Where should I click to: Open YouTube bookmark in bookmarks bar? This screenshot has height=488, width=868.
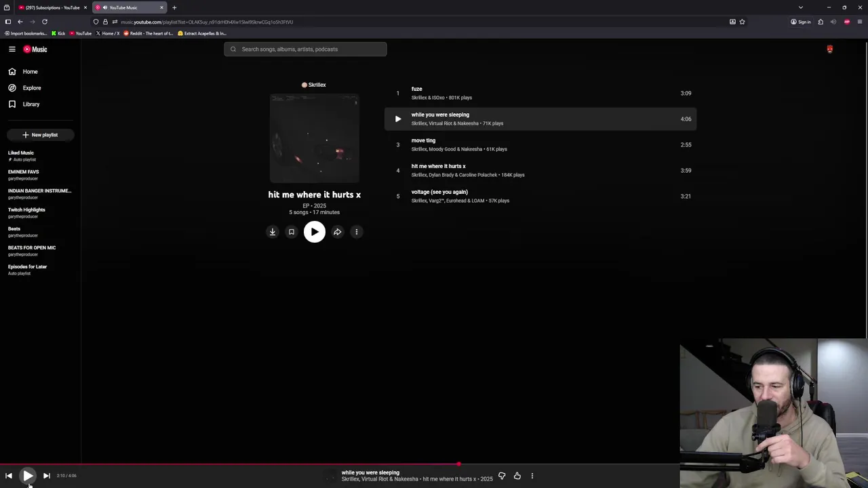coord(81,33)
